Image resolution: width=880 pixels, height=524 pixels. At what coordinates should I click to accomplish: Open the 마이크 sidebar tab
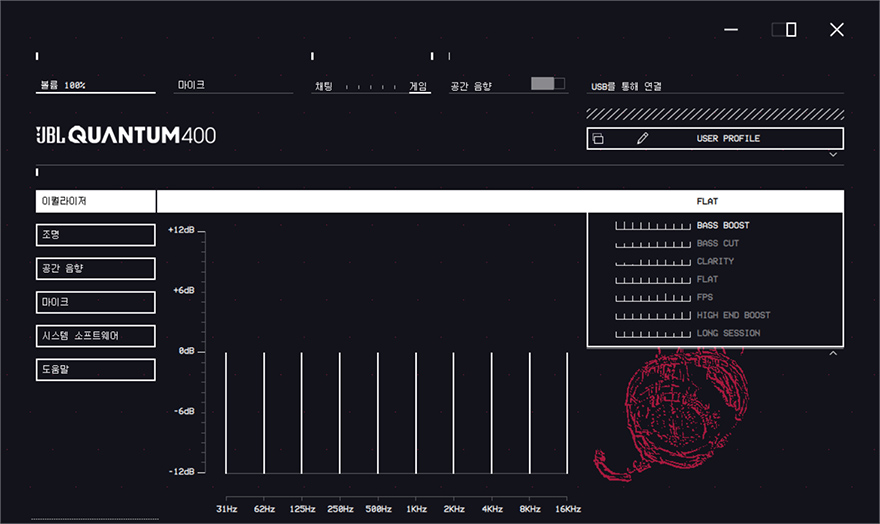point(95,302)
